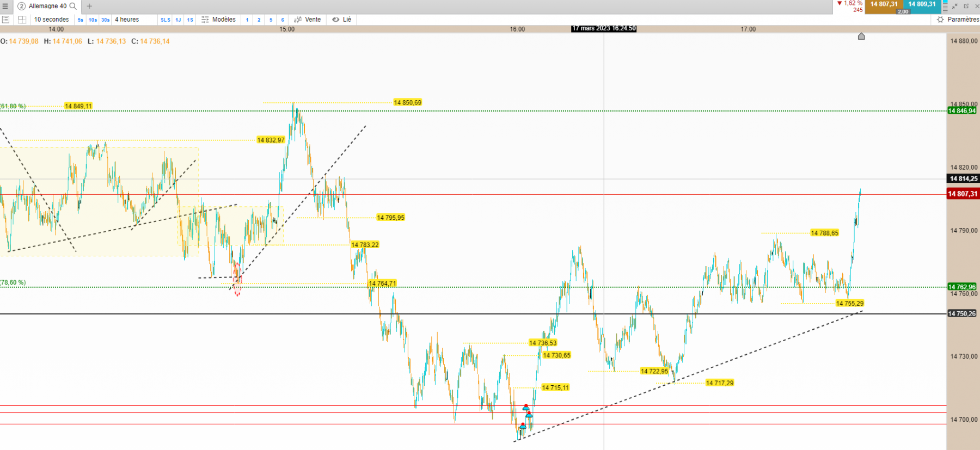The width and height of the screenshot is (980, 450).
Task: Click the shrink arrows icon top right
Action: point(955,6)
